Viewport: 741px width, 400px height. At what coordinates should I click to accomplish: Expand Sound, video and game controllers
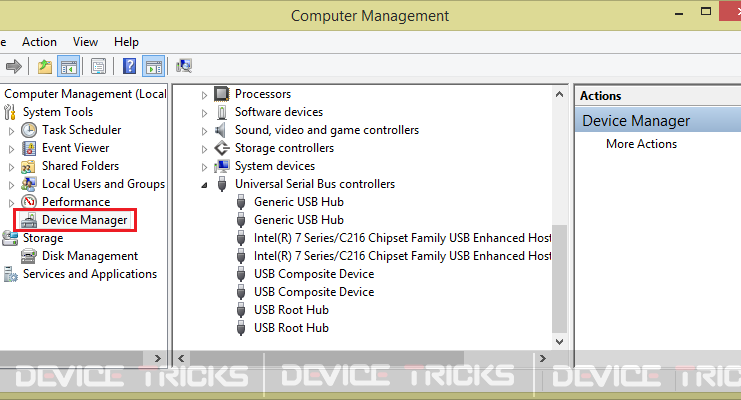tap(204, 131)
